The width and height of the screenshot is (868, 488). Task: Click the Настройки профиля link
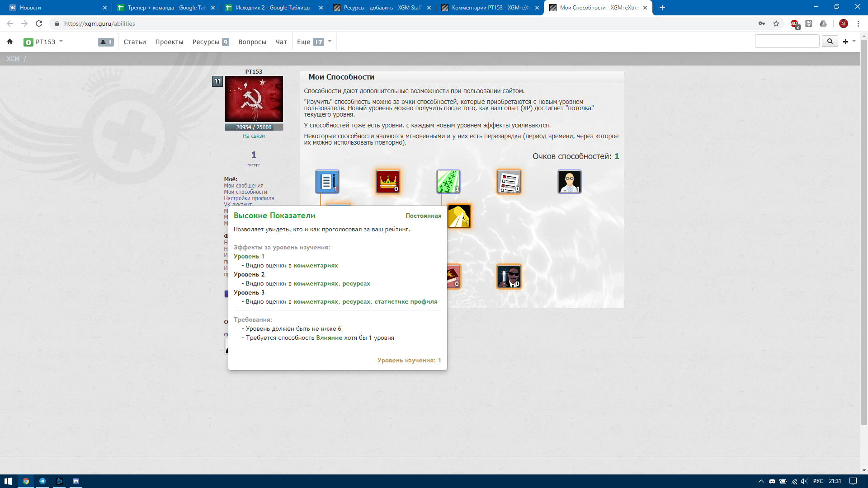pyautogui.click(x=249, y=198)
